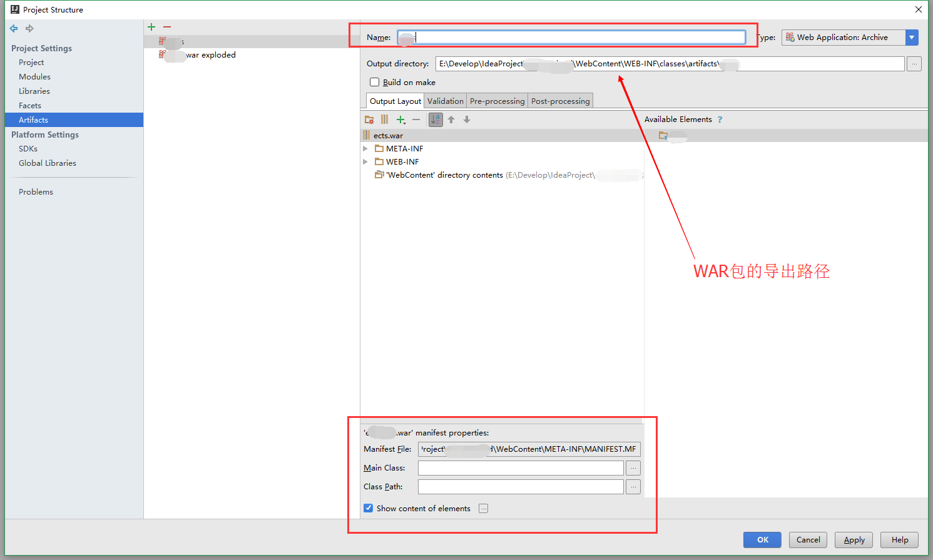
Task: Click the green plus icon above the artifacts list
Action: coord(151,27)
